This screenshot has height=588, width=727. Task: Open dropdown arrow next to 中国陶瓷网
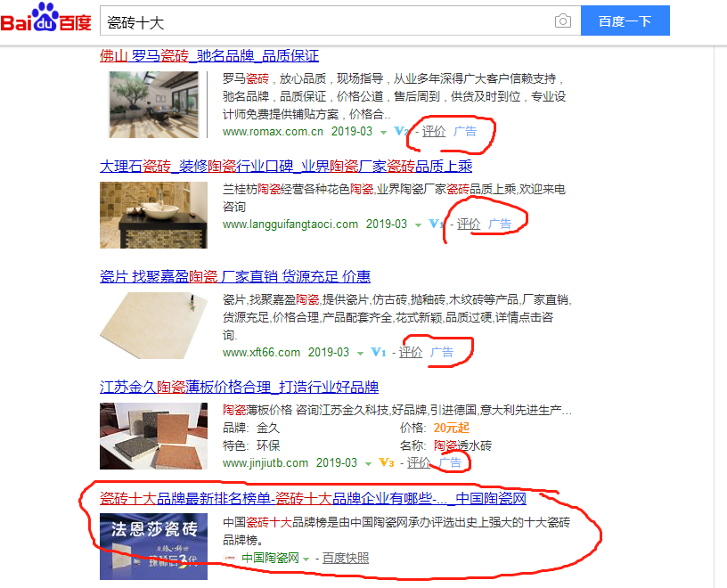coord(306,559)
